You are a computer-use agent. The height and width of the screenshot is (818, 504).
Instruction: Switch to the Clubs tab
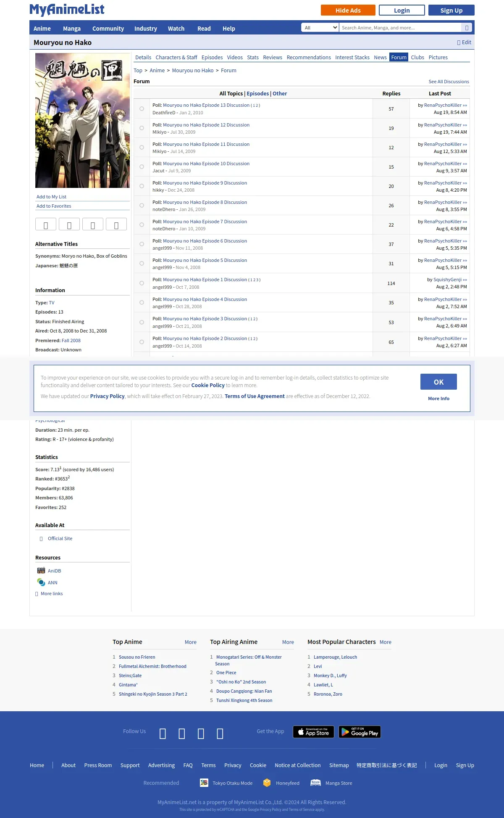click(417, 58)
